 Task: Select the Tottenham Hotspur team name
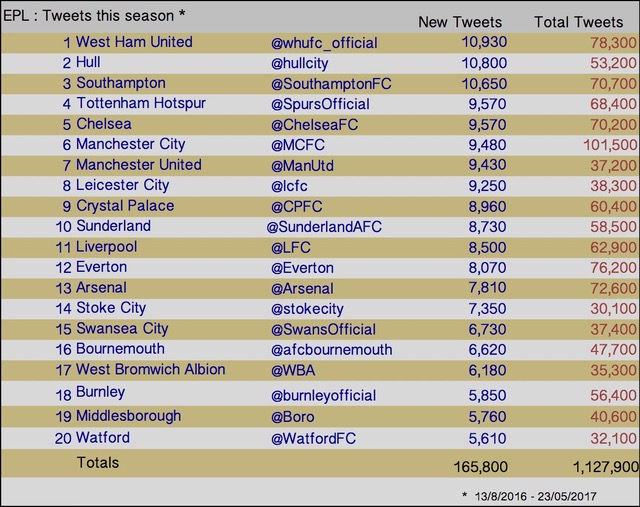coord(141,103)
